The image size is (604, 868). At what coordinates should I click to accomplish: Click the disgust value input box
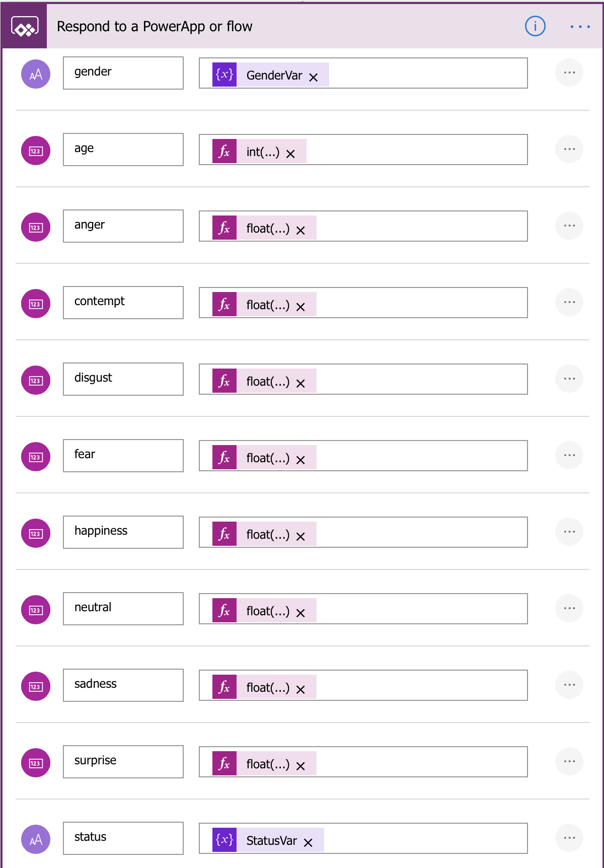click(x=363, y=379)
